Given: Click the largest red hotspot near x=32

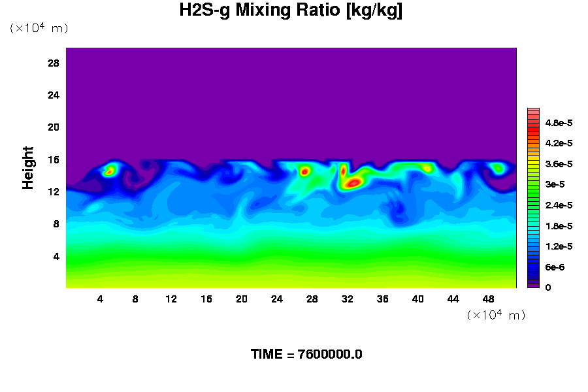Looking at the screenshot, I should (353, 183).
